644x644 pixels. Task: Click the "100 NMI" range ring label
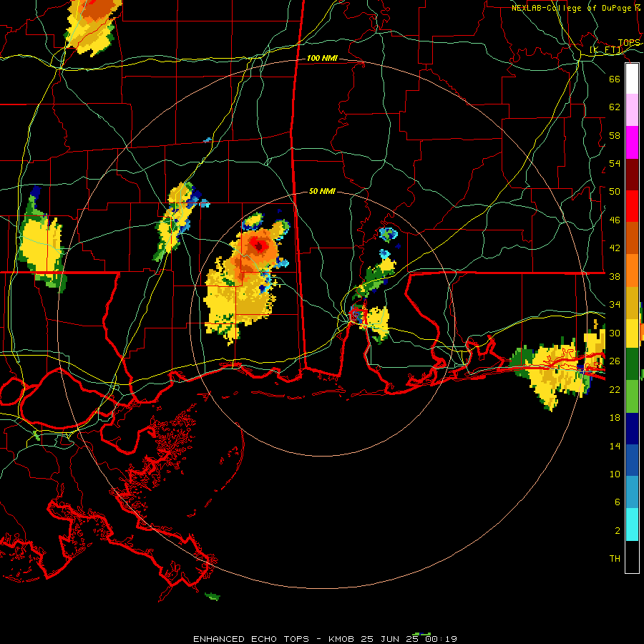[322, 58]
